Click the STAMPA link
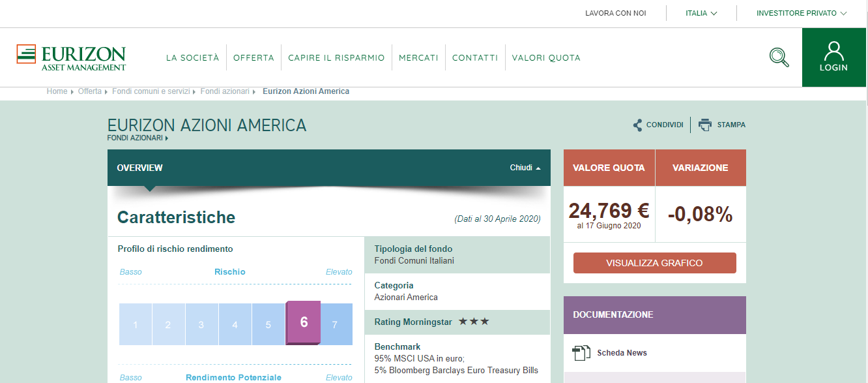Screen dimensions: 868x383 coord(731,125)
